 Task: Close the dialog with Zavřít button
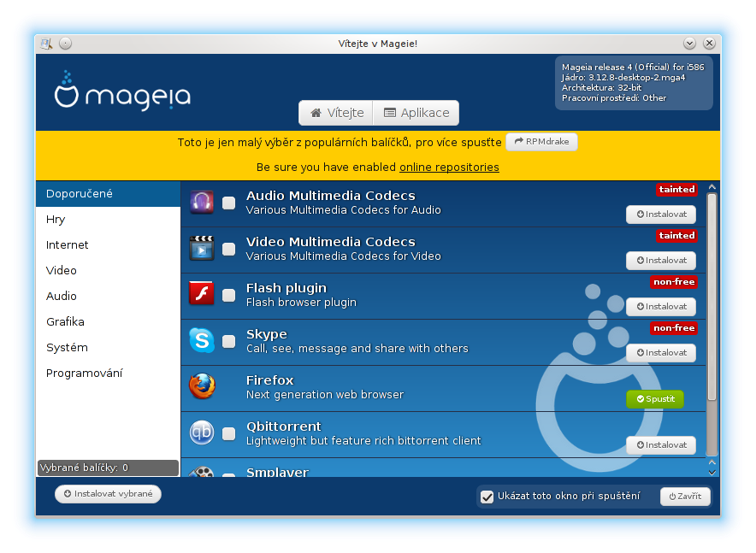coord(685,497)
